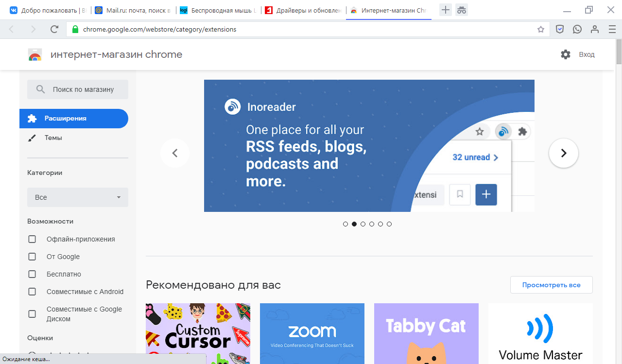Open Web Store settings gear
This screenshot has width=622, height=364.
click(x=566, y=54)
